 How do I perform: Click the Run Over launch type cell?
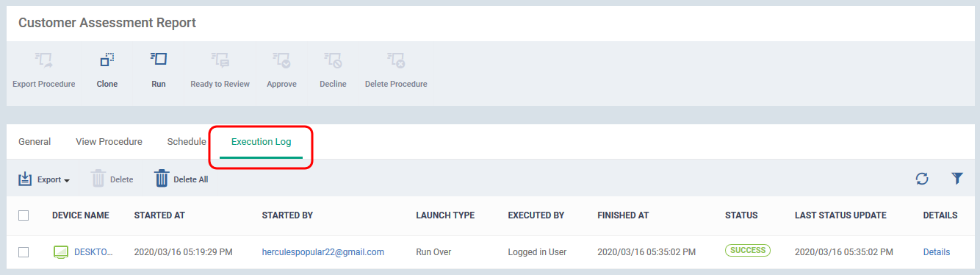pos(433,252)
